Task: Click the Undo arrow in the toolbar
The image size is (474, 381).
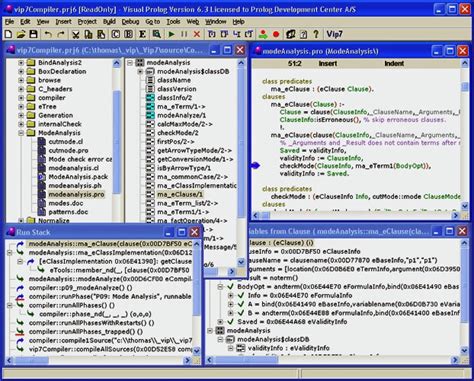Action: point(48,34)
